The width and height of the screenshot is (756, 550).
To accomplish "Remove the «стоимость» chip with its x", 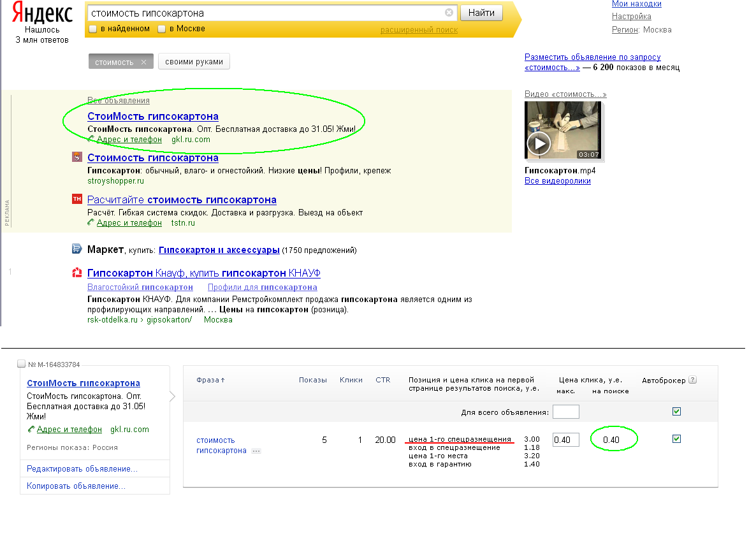I will pos(143,62).
